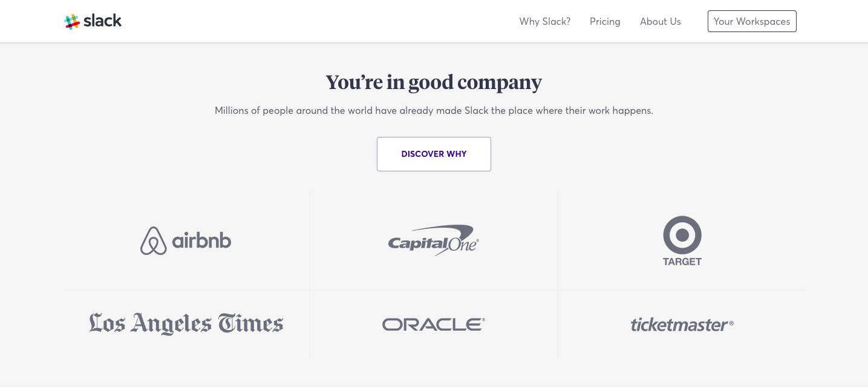
Task: Open Your Workspaces button
Action: point(752,21)
